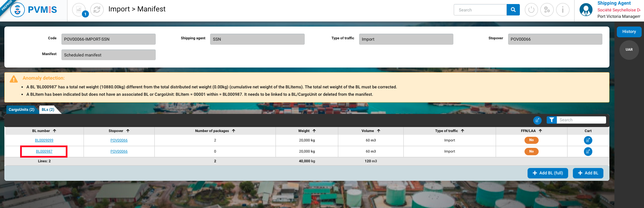Open the gears settings icon

(547, 10)
